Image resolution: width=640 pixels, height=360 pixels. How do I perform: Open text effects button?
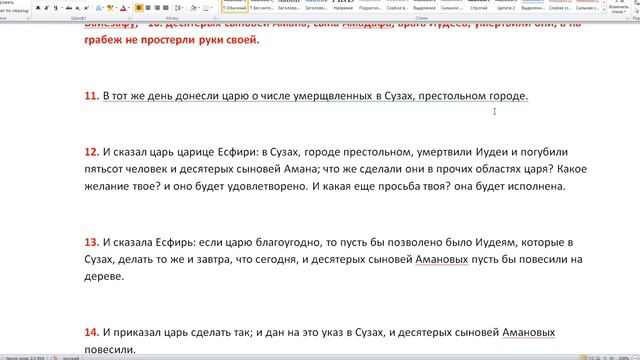(x=99, y=8)
